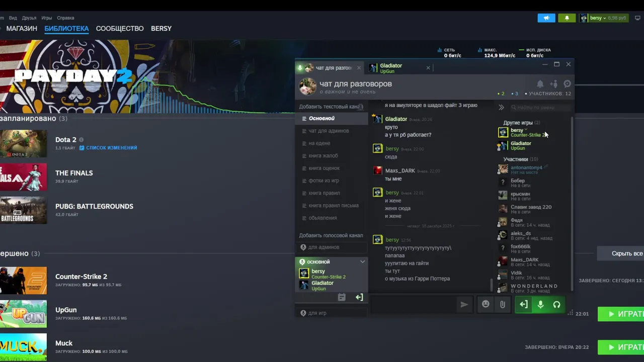Click the chat group avatar picture
Viewport: 644px width, 362px height.
pyautogui.click(x=308, y=86)
